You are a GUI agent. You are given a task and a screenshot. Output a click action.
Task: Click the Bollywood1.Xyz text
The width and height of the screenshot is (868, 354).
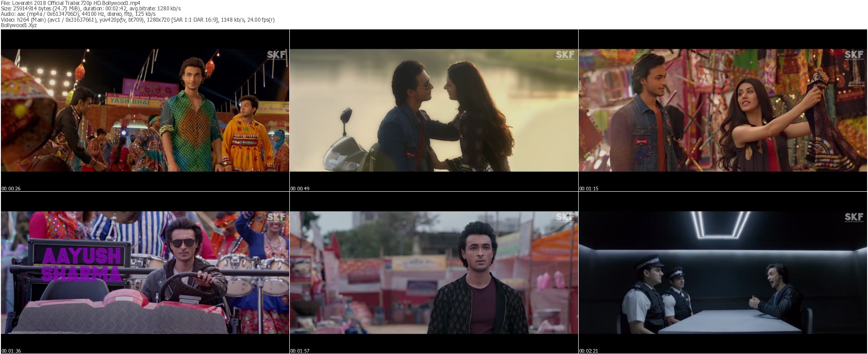pyautogui.click(x=19, y=25)
